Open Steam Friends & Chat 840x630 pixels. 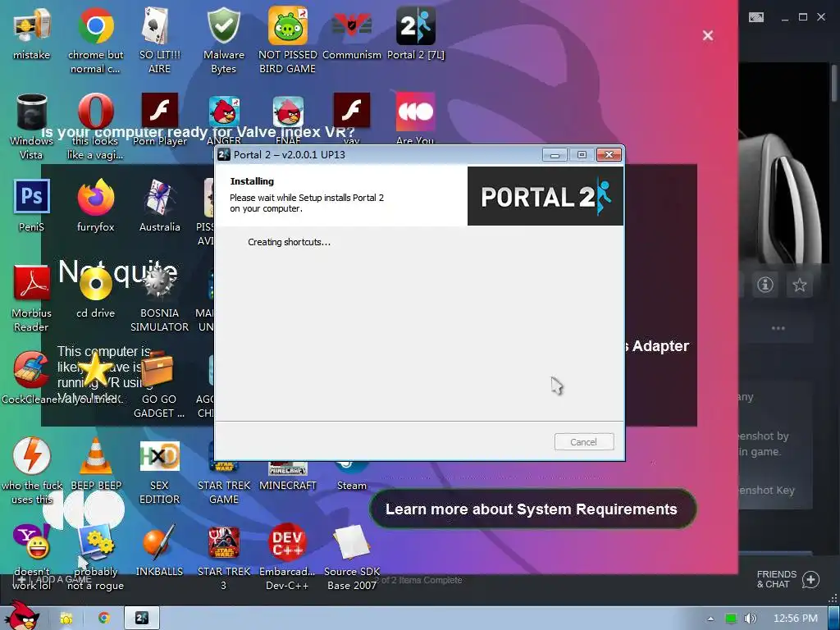coord(776,579)
